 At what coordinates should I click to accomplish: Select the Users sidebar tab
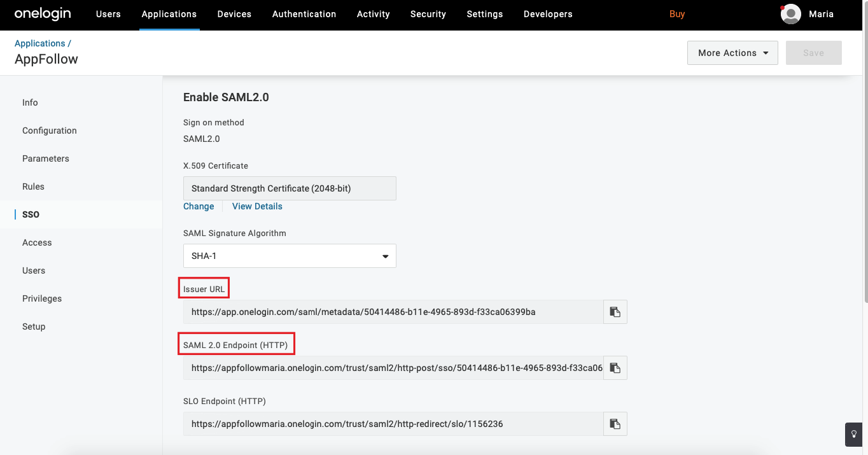(x=34, y=270)
